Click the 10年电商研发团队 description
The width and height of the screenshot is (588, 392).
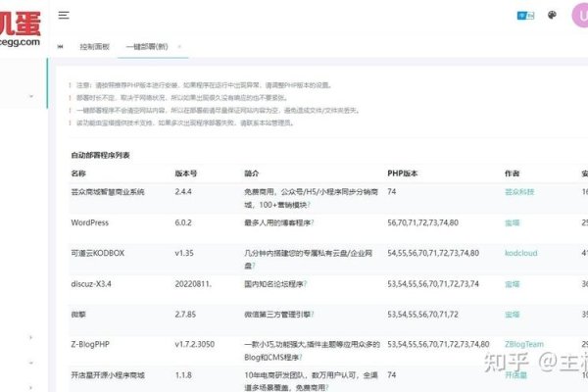click(311, 381)
